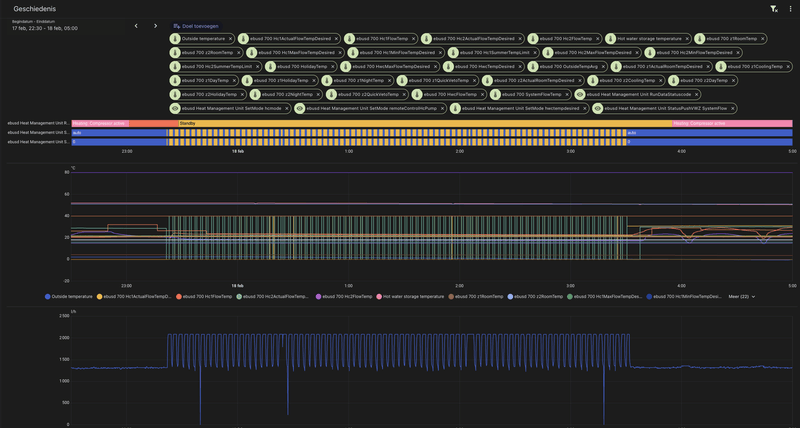Click thermometer icon on z2DayTemp chip
Viewport: 800px width, 428px height.
(673, 81)
